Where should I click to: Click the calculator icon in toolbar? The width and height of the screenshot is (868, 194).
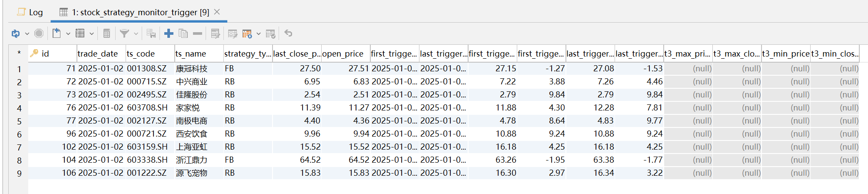(x=106, y=33)
